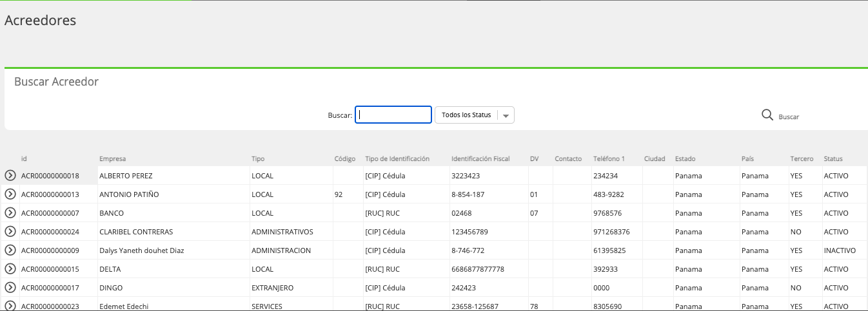This screenshot has width=868, height=311.
Task: Open details arrow for ANTONIO PATIÑO row
Action: point(10,194)
